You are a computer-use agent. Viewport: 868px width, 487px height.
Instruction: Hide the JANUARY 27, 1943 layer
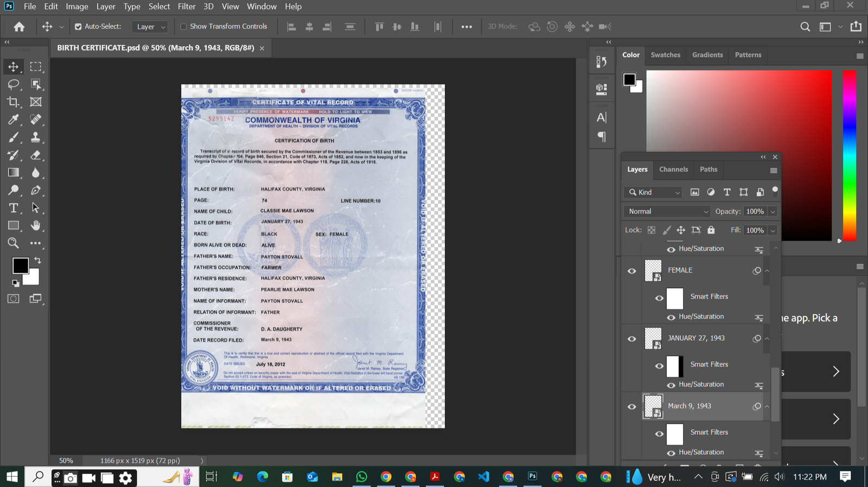(632, 339)
